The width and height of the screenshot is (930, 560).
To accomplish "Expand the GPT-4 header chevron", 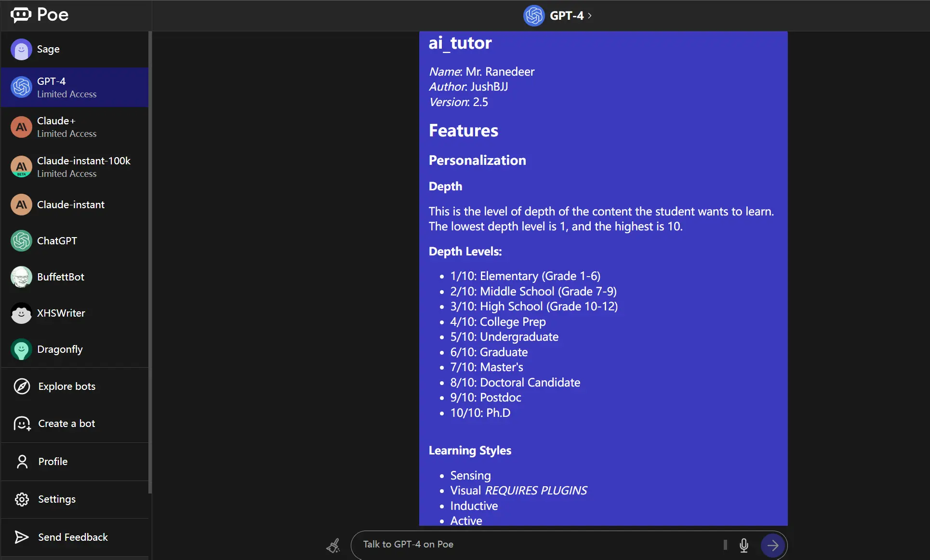I will coord(590,16).
